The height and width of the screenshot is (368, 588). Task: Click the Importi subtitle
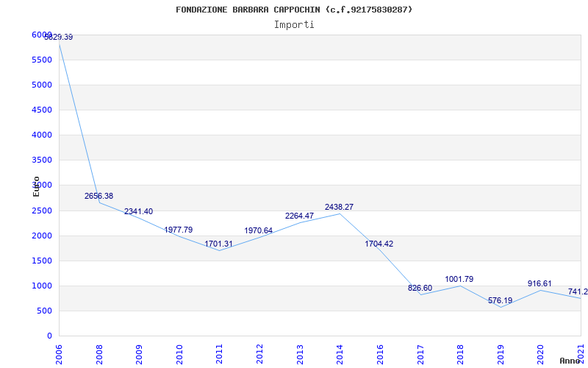tap(294, 25)
